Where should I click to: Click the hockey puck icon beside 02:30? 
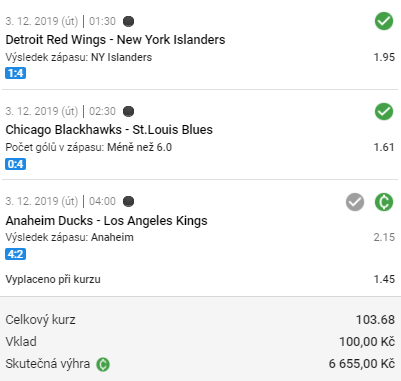(129, 111)
